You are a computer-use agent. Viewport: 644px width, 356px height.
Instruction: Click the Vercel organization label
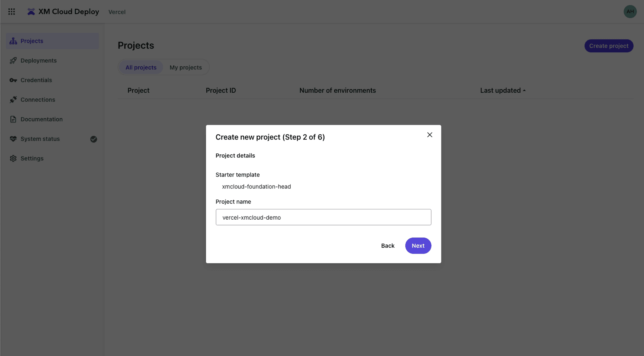tap(117, 12)
